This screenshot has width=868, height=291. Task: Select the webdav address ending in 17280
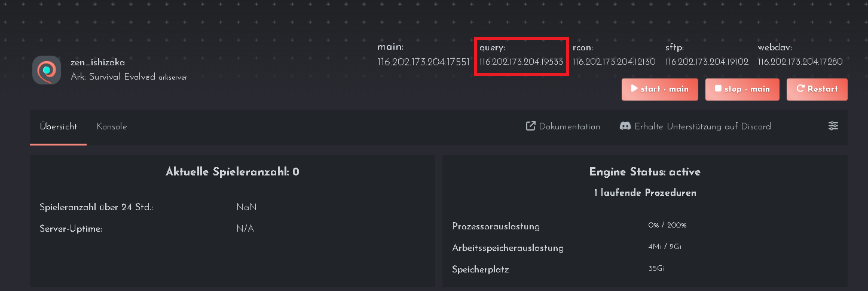[800, 62]
